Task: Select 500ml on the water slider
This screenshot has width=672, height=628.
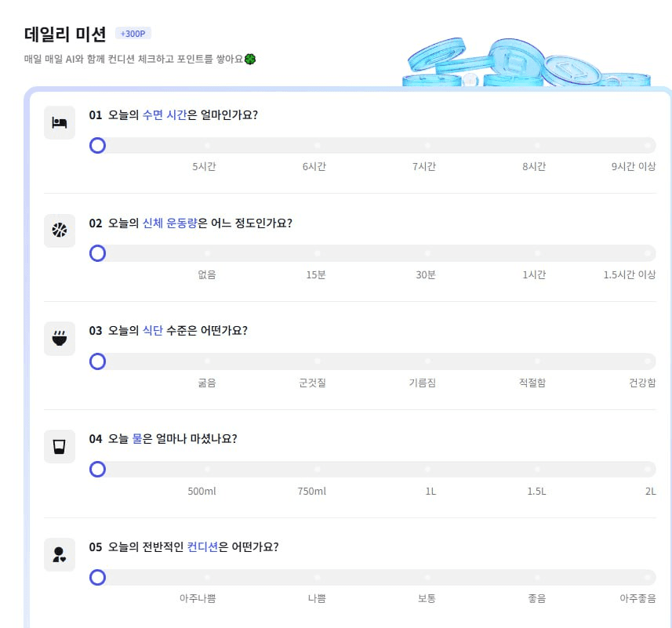Action: (208, 470)
